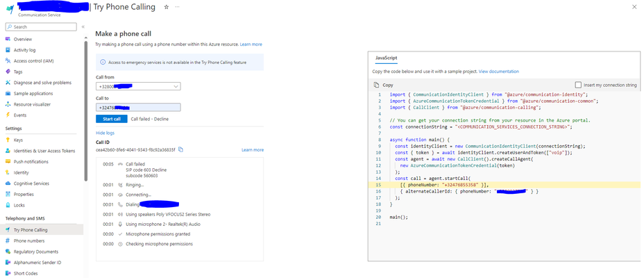Enable Insert my connection string checkbox
This screenshot has width=644, height=278.
click(x=578, y=85)
